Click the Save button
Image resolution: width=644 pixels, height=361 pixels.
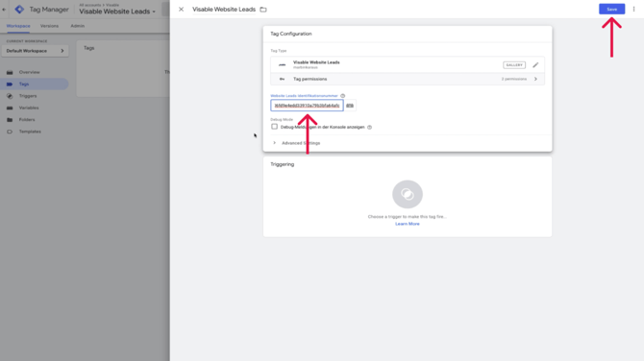click(611, 9)
